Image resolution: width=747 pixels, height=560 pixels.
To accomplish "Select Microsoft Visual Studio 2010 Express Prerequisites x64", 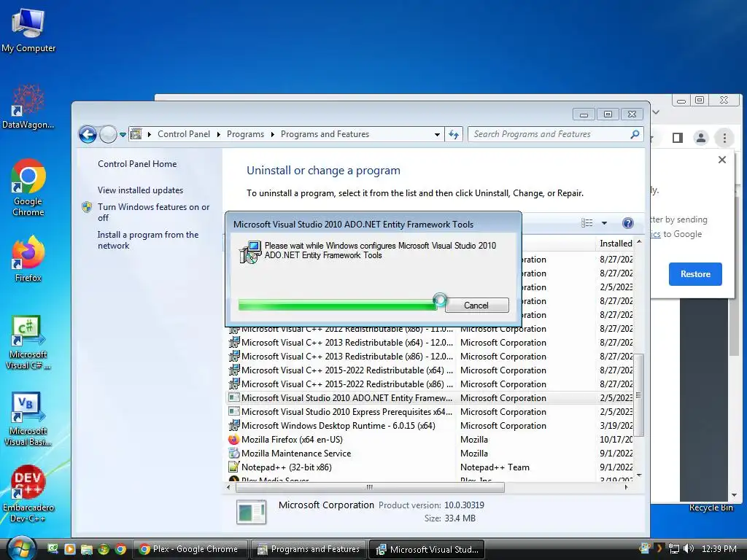I will [431, 411].
